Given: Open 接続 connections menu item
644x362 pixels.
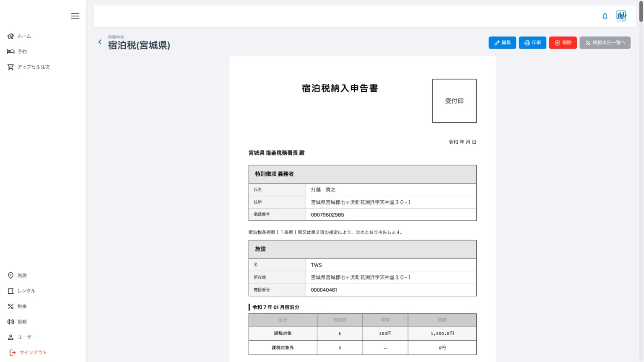Looking at the screenshot, I should 22,322.
